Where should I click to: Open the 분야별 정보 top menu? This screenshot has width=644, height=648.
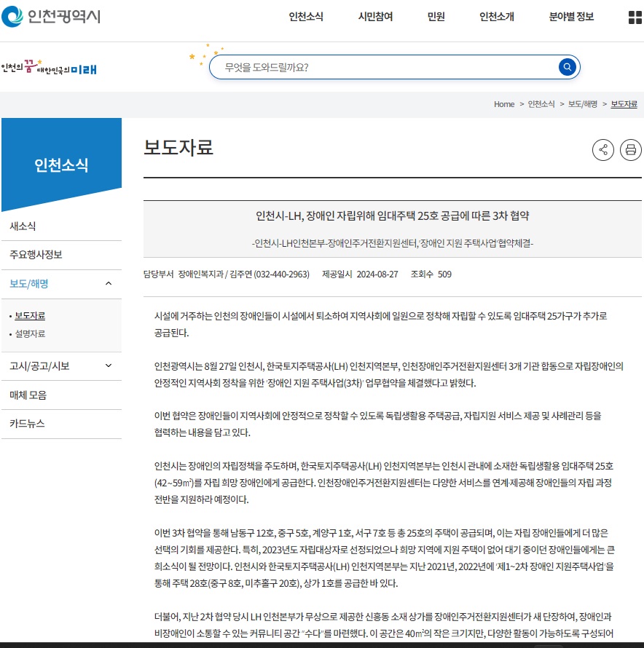tap(571, 17)
